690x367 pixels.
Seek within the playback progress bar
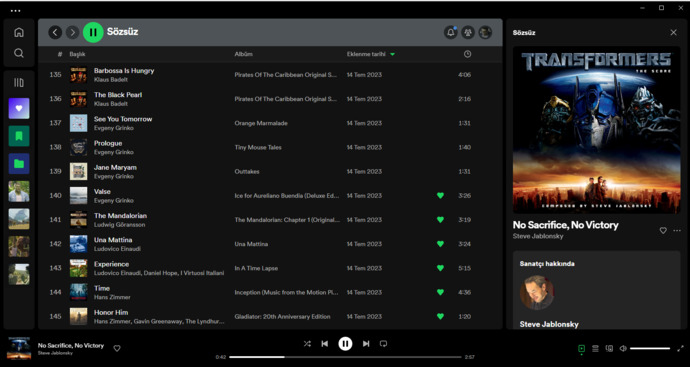click(x=345, y=357)
